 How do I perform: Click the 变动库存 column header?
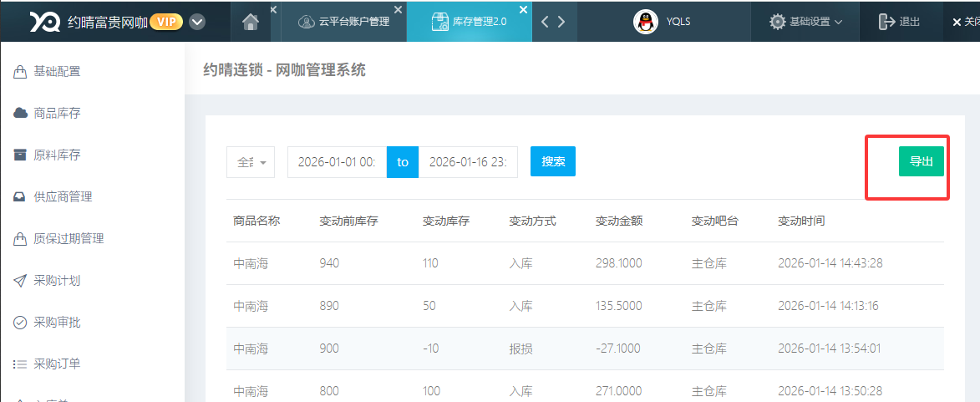(446, 221)
